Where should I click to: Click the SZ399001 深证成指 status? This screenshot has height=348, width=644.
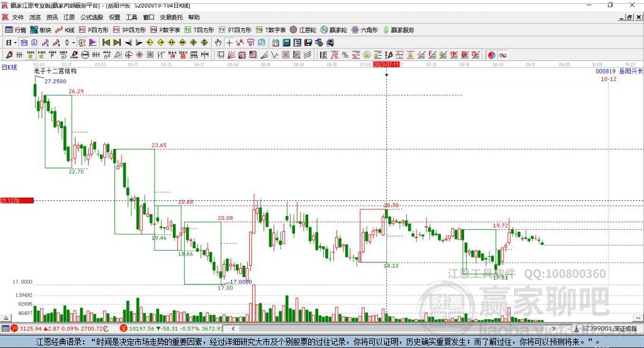click(x=608, y=329)
